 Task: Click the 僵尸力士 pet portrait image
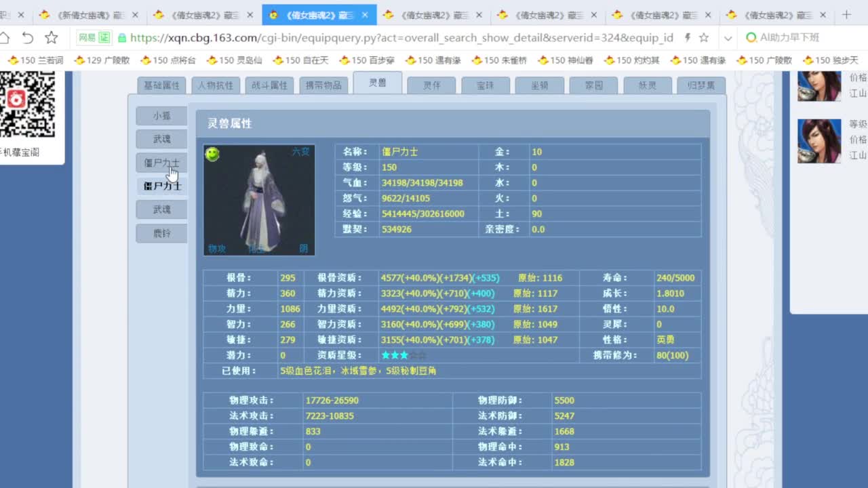[x=259, y=200]
